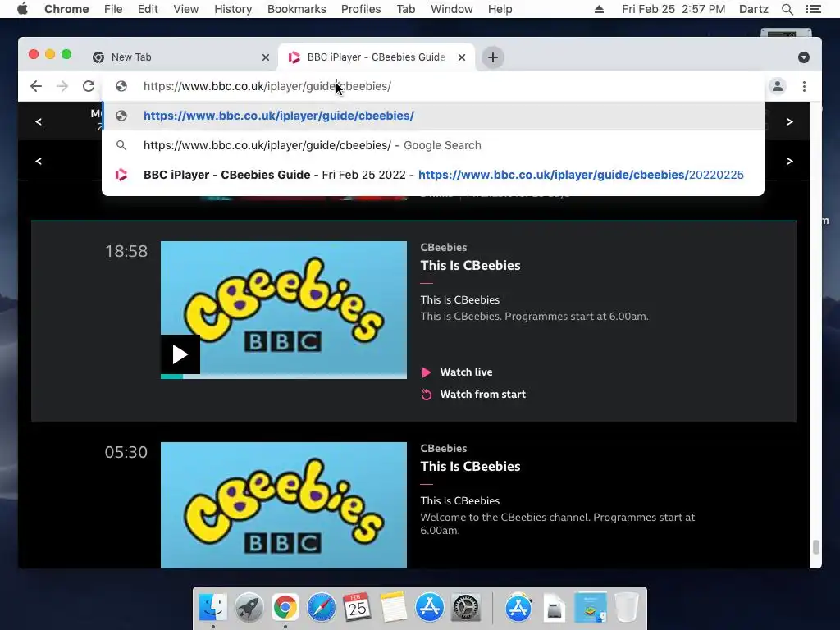Click the page vertical scrollbar thumb
Image resolution: width=840 pixels, height=630 pixels.
816,547
